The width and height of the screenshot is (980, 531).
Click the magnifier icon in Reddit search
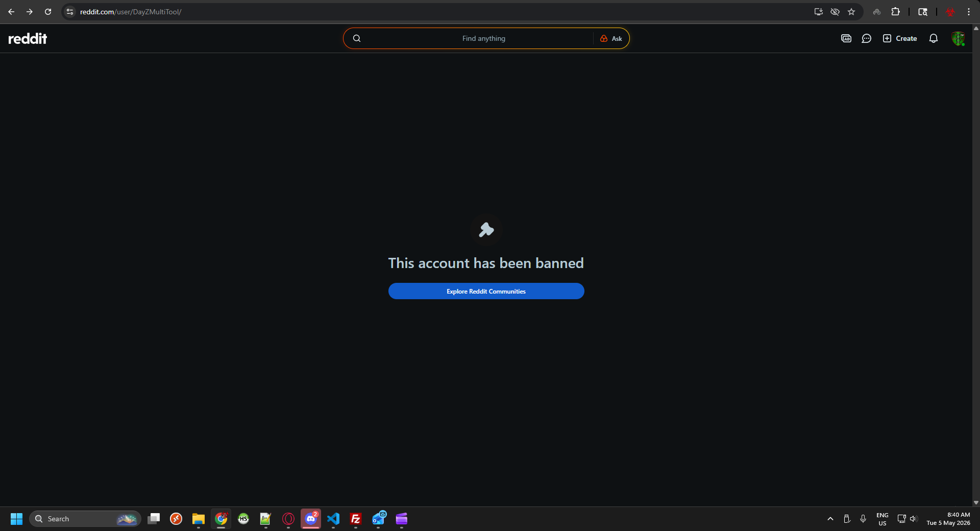(x=357, y=38)
